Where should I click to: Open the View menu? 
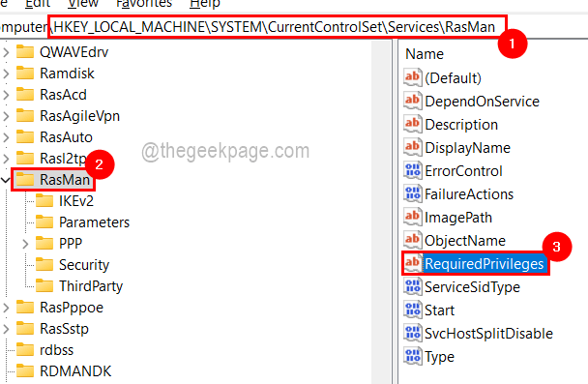click(83, 3)
